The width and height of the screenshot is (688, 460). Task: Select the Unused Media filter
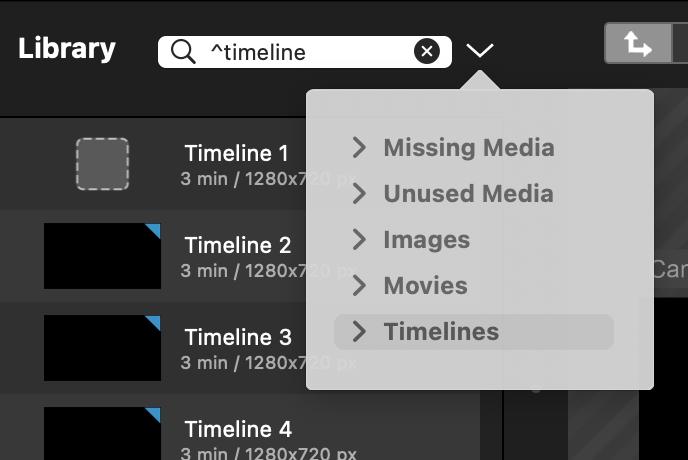(x=468, y=194)
